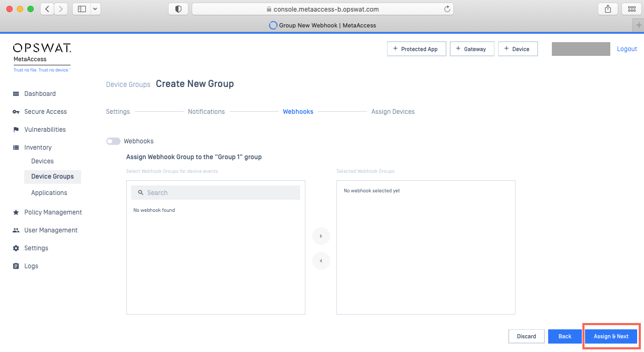Open Safari sidebar dropdown chevron
The height and width of the screenshot is (352, 644).
click(x=95, y=9)
